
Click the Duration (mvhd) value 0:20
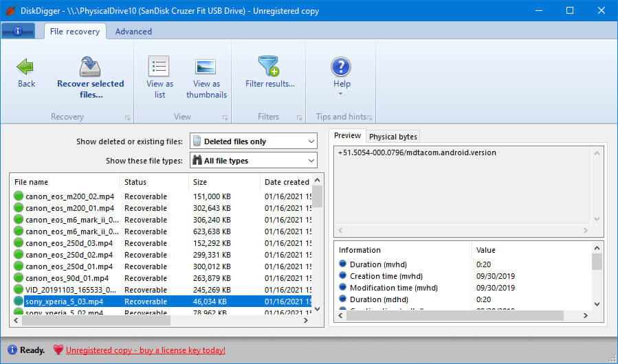click(483, 264)
